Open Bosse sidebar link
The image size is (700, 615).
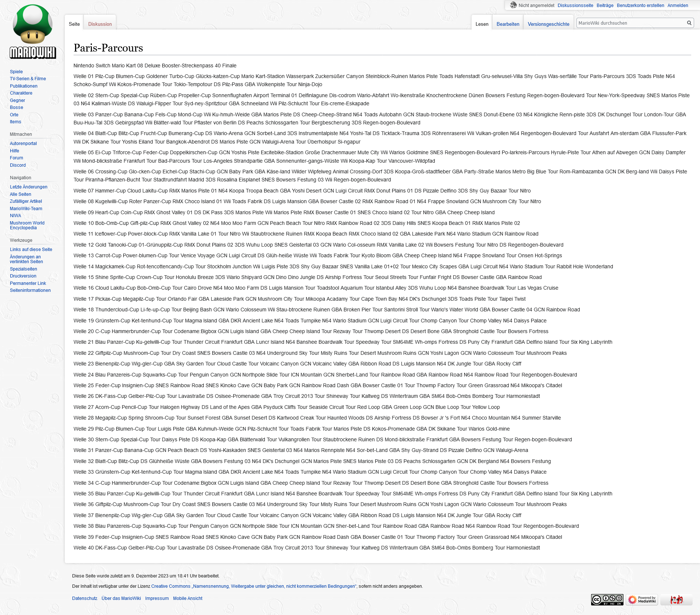pos(17,107)
